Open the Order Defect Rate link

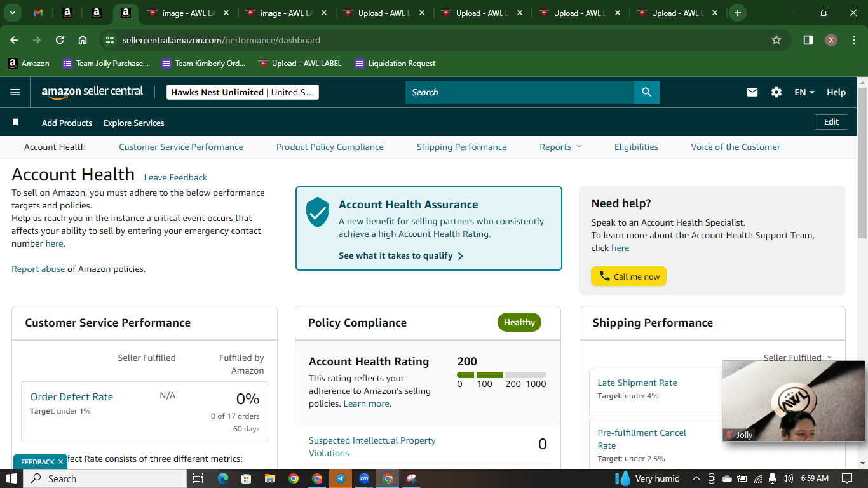point(71,396)
